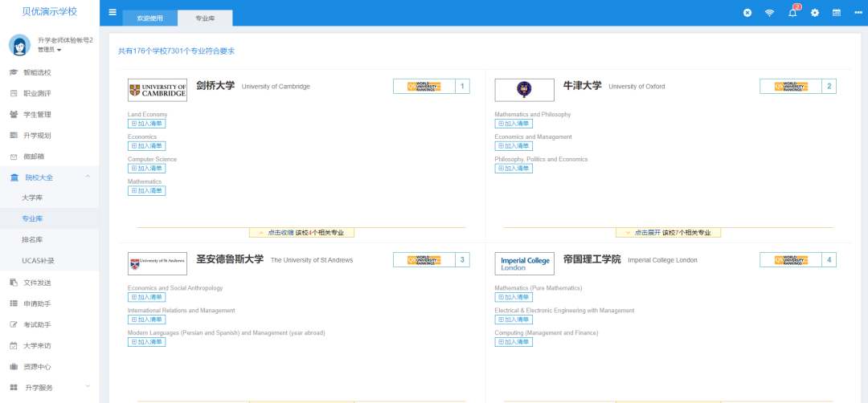Open 圣安德鲁斯大学 university name link
Screen dimensions: 868x403
(230, 259)
